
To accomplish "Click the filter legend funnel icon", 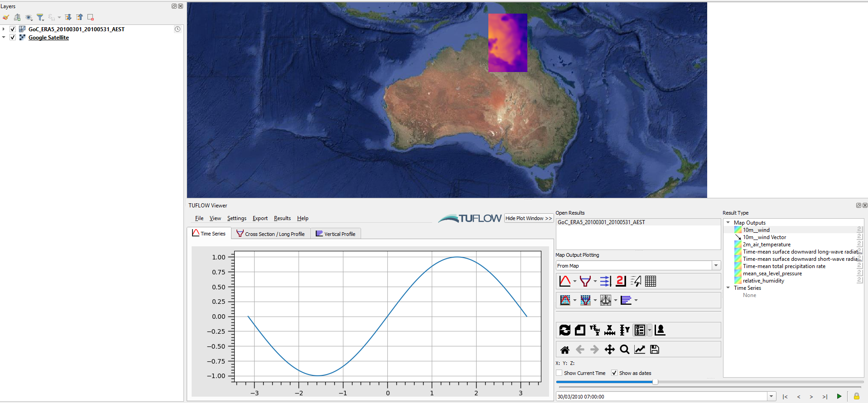I will 40,17.
